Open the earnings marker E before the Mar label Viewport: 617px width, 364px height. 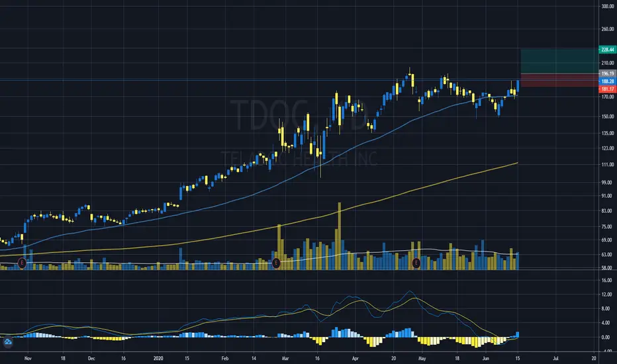tap(276, 263)
